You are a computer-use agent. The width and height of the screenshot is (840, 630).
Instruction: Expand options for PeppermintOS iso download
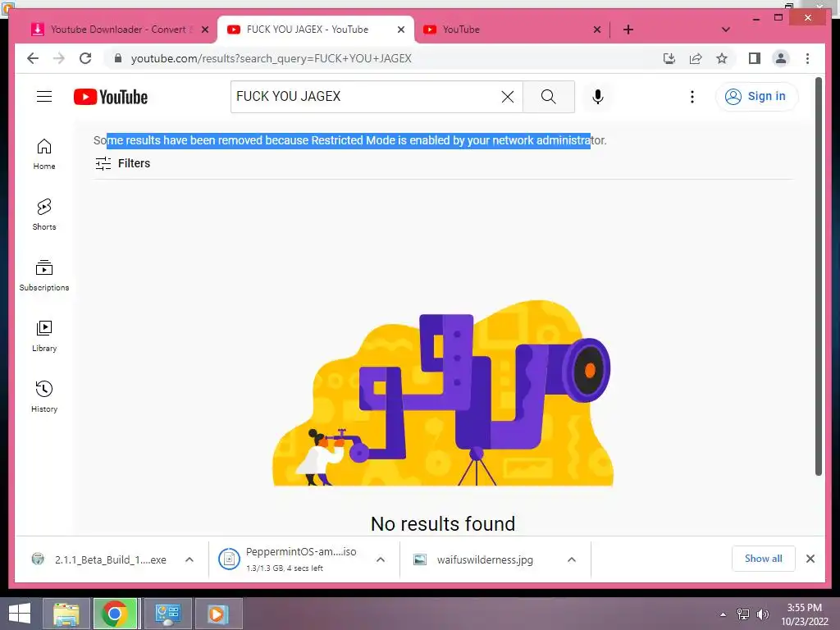(381, 559)
